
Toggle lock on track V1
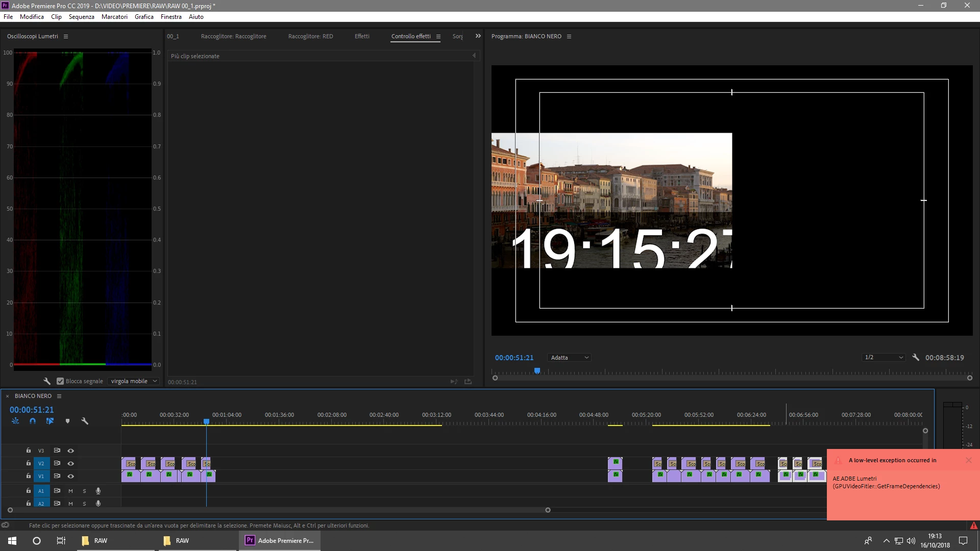(29, 476)
